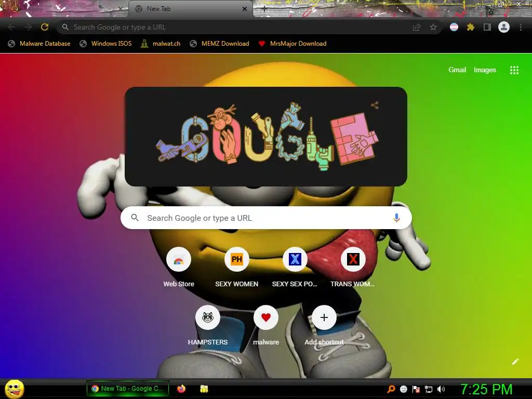Select New Tab - Google Chrome taskbar button

(128, 389)
